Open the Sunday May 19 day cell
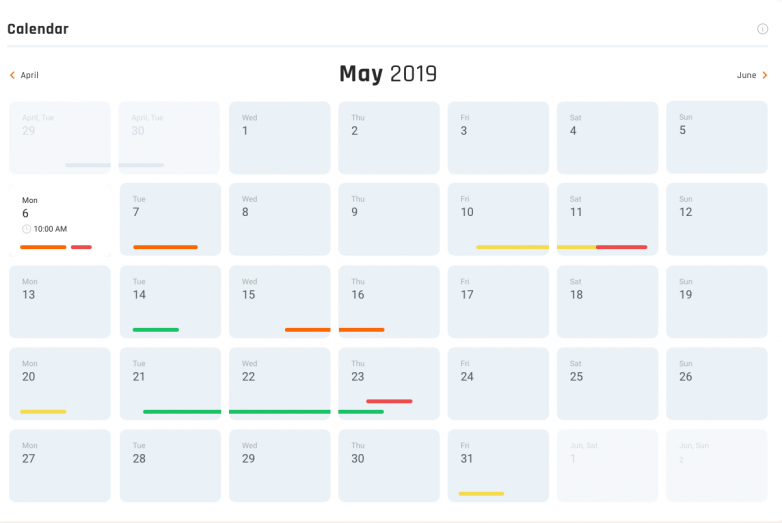 click(717, 302)
